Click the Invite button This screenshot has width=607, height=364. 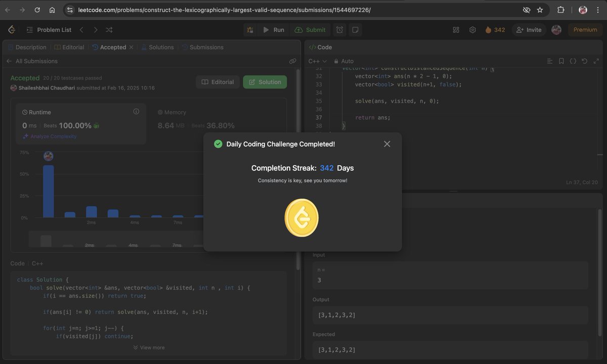(529, 30)
